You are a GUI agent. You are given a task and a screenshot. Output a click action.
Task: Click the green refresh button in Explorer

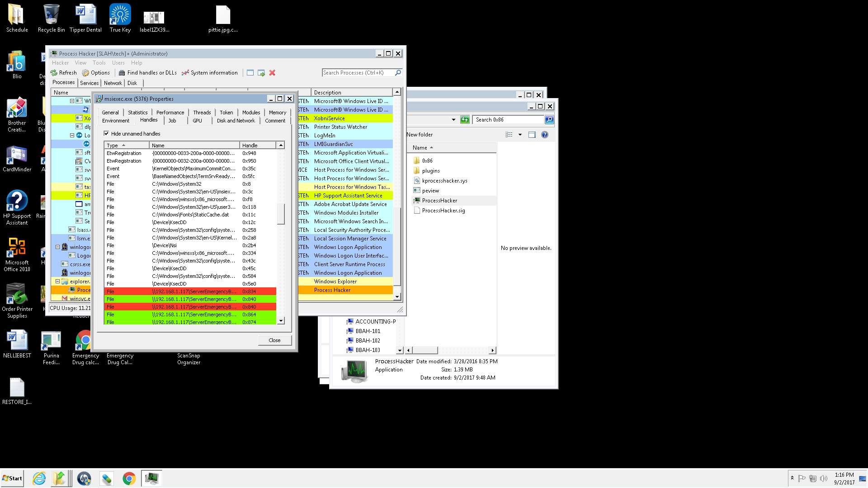[x=465, y=120]
